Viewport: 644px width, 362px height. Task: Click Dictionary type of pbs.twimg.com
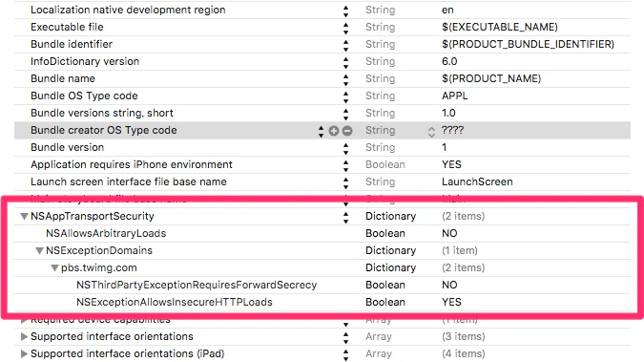tap(390, 267)
